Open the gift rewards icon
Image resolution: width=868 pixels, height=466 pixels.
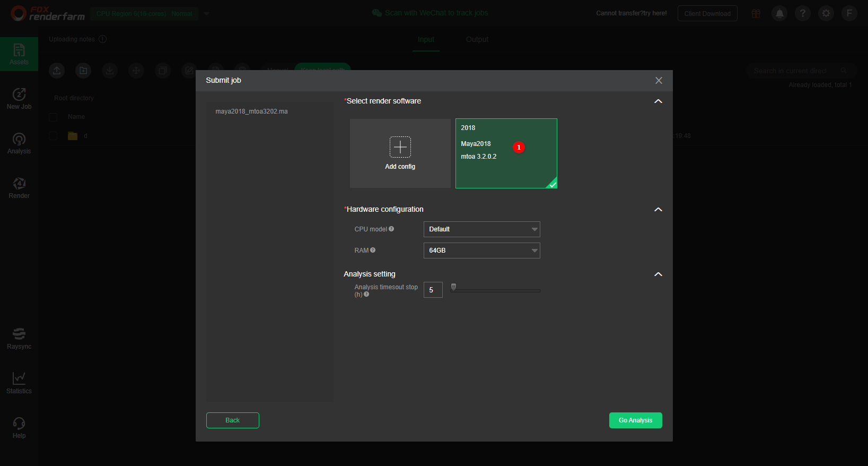click(x=756, y=13)
